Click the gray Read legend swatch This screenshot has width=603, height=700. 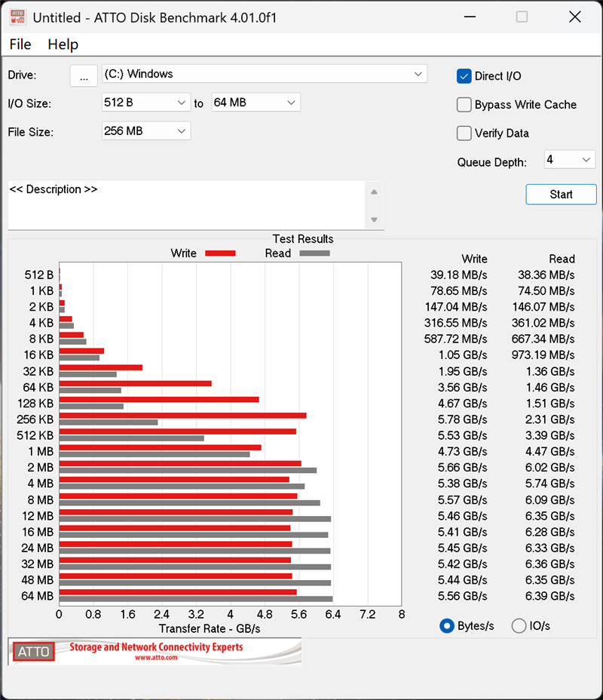(315, 253)
